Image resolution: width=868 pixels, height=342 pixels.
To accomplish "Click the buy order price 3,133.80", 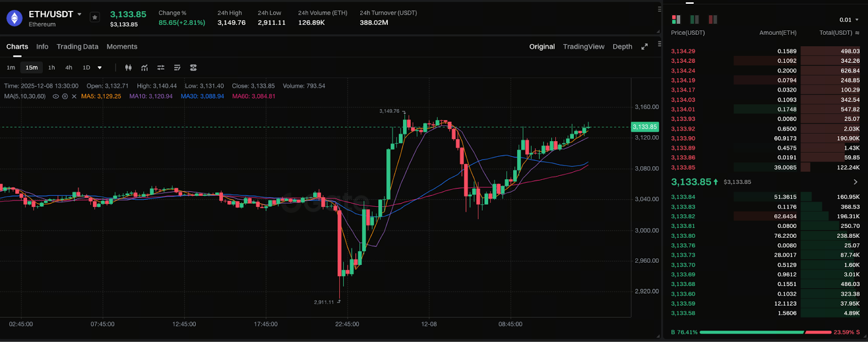I will click(683, 236).
